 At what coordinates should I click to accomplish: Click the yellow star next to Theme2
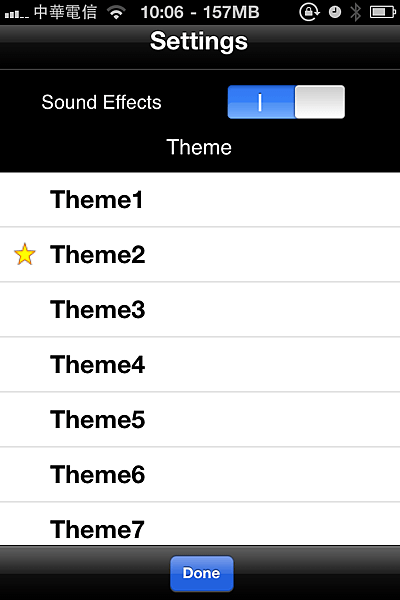[25, 254]
